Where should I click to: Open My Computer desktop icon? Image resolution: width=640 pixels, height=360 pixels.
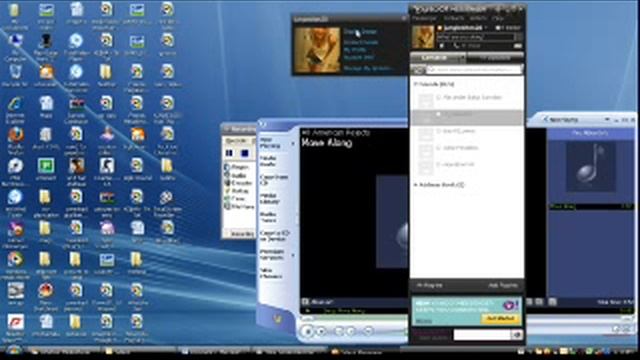[15, 47]
